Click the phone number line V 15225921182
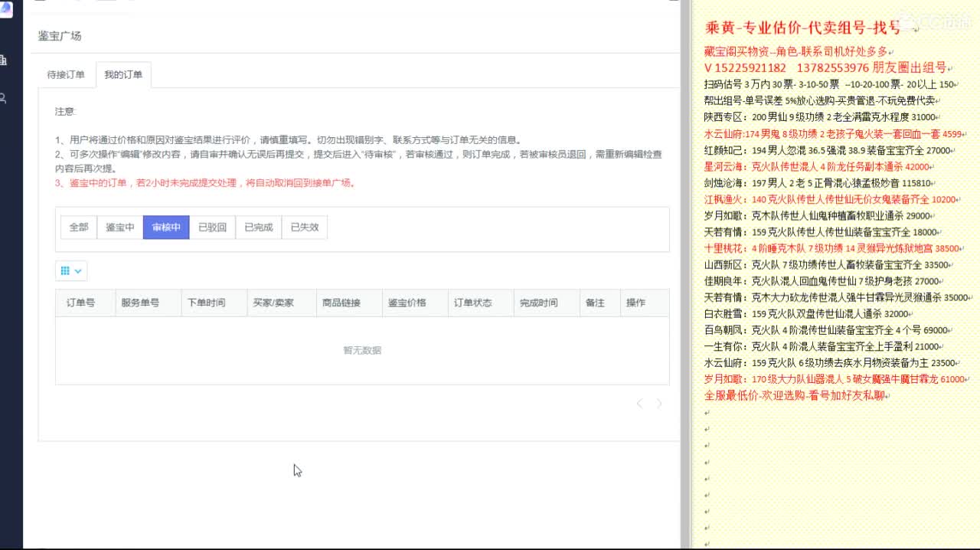 point(825,67)
